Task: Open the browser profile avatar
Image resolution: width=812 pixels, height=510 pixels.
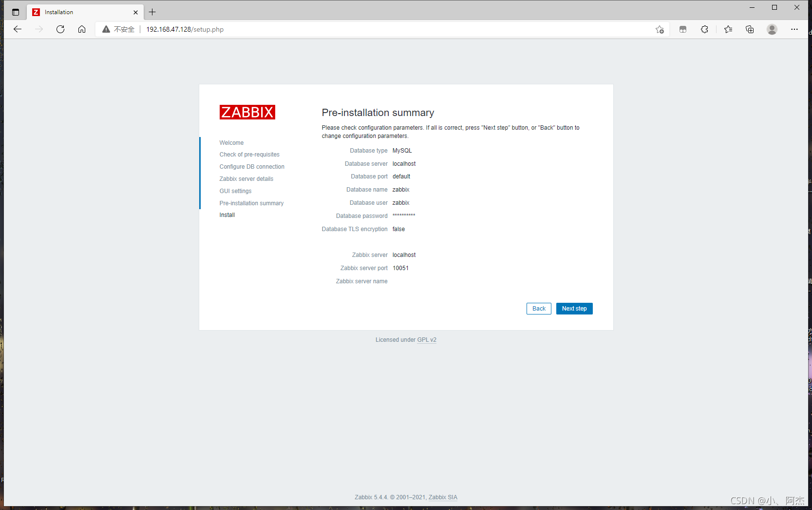Action: [772, 29]
